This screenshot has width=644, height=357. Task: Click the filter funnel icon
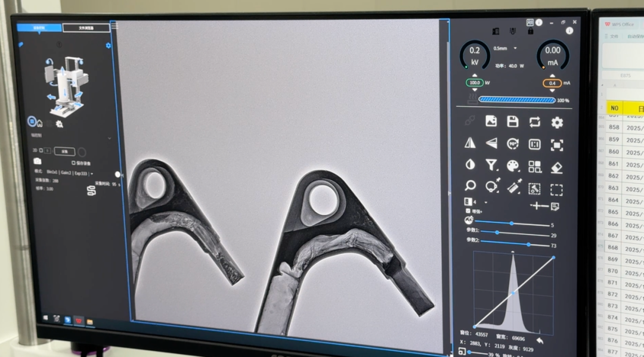tap(491, 165)
